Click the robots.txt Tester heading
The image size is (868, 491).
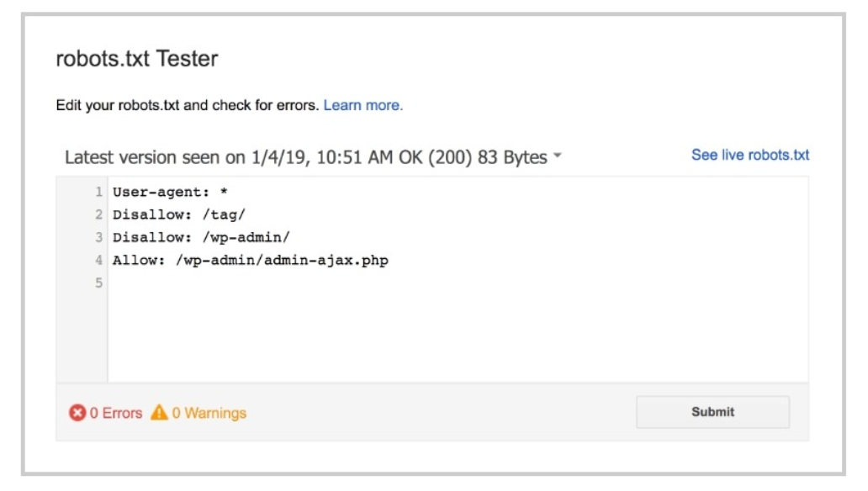137,59
